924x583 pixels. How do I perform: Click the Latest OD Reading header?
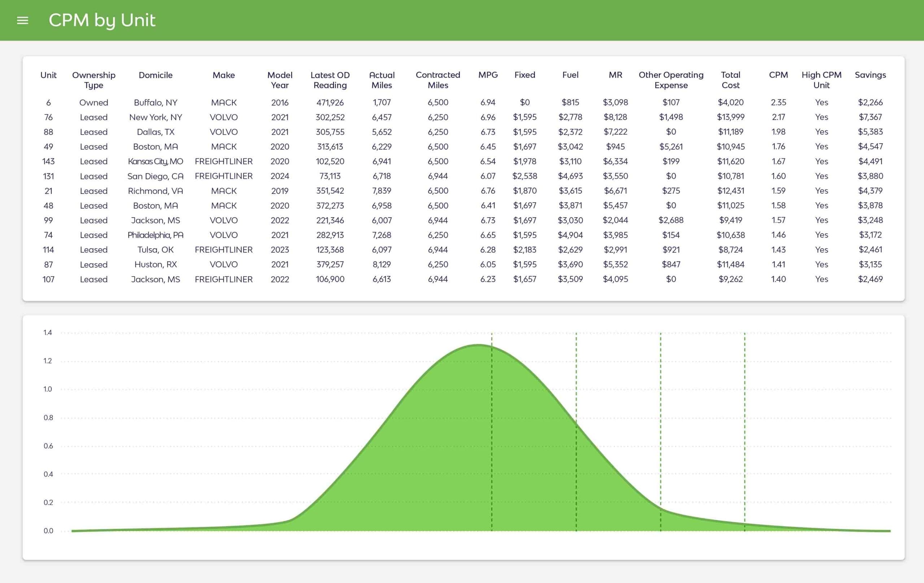pos(330,80)
